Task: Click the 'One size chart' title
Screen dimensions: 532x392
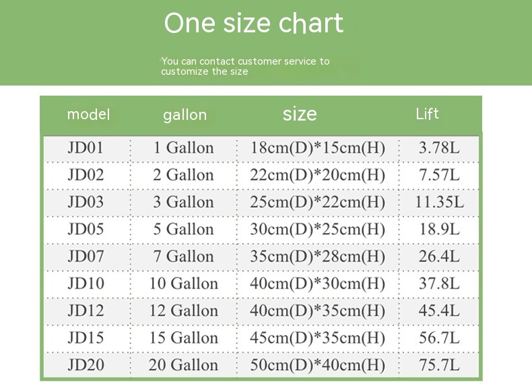Action: [254, 24]
